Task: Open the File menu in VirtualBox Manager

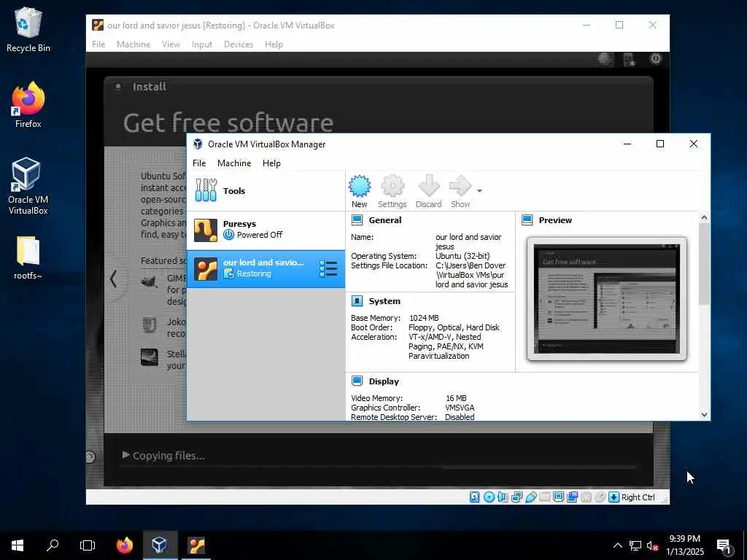Action: click(x=199, y=163)
